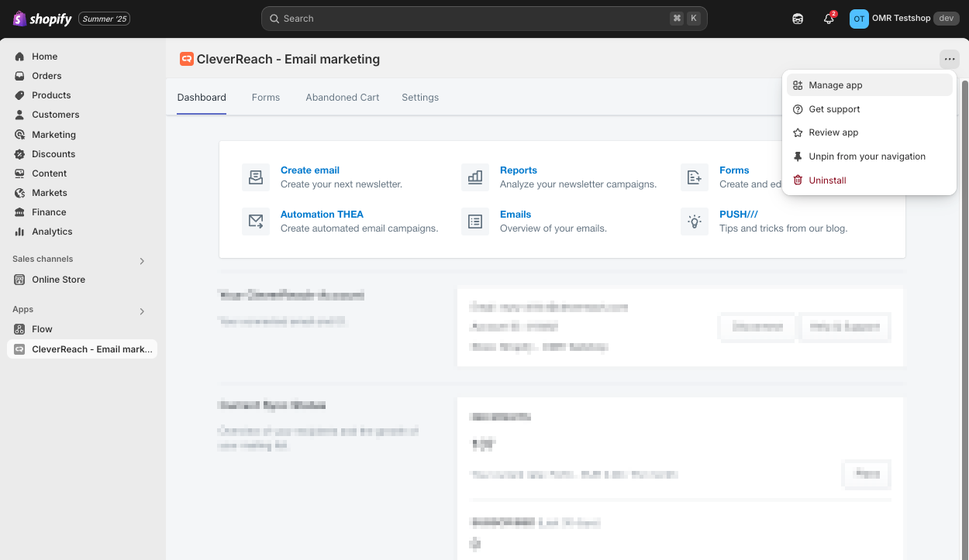Screen dimensions: 969x560
Task: Open the OMR Testshop account menu
Action: 904,19
